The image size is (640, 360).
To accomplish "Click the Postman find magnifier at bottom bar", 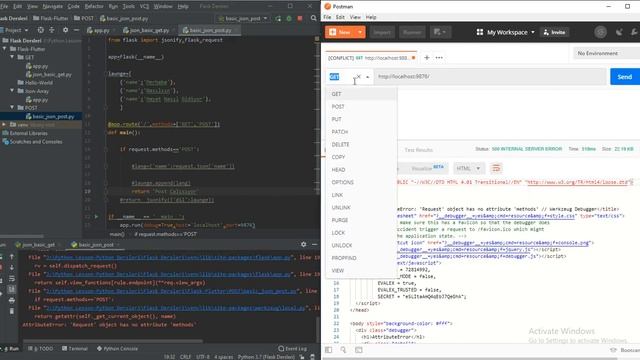I will [343, 350].
